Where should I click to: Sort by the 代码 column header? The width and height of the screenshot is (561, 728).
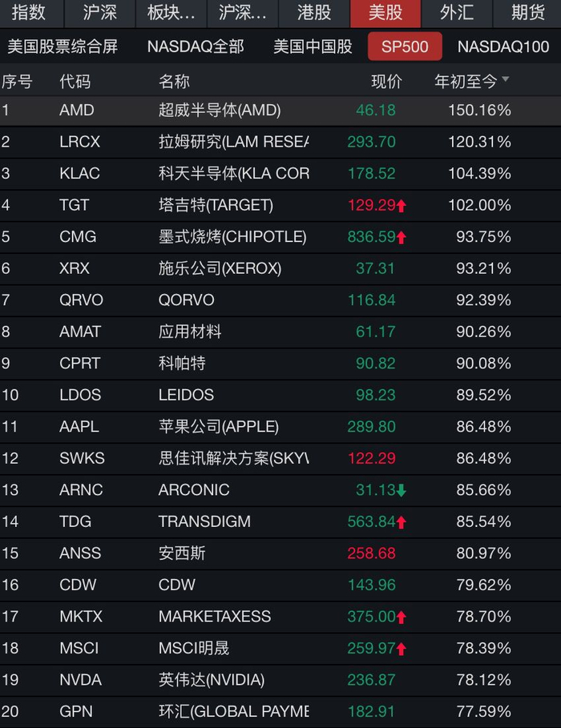coord(75,82)
